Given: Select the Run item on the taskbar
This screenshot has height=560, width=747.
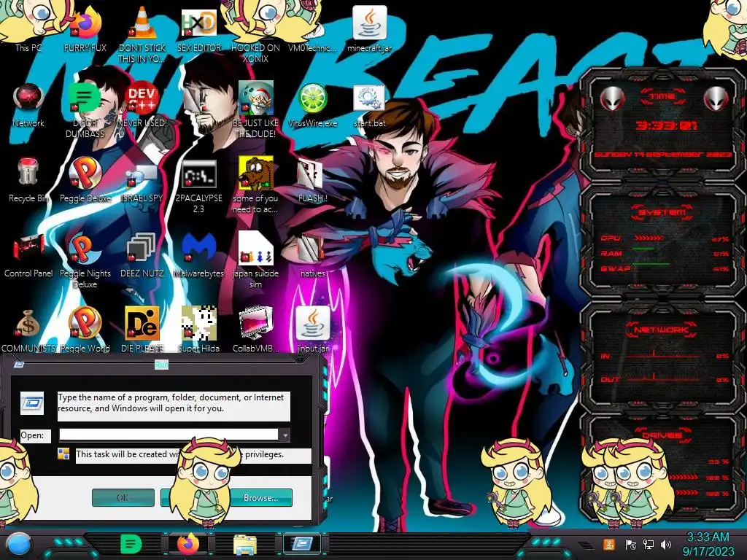Looking at the screenshot, I should (x=302, y=544).
